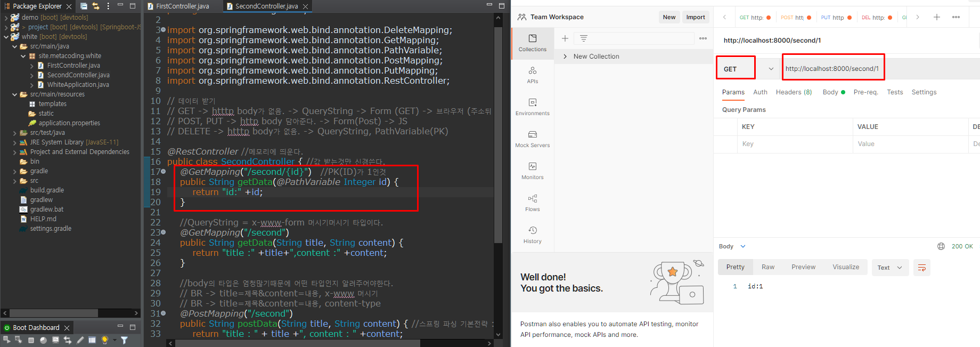
Task: Click the Boot Dashboard open-console monitor icon
Action: tap(55, 340)
